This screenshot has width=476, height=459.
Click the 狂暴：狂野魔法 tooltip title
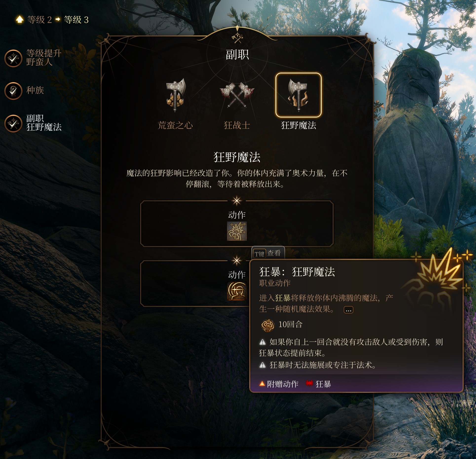297,272
